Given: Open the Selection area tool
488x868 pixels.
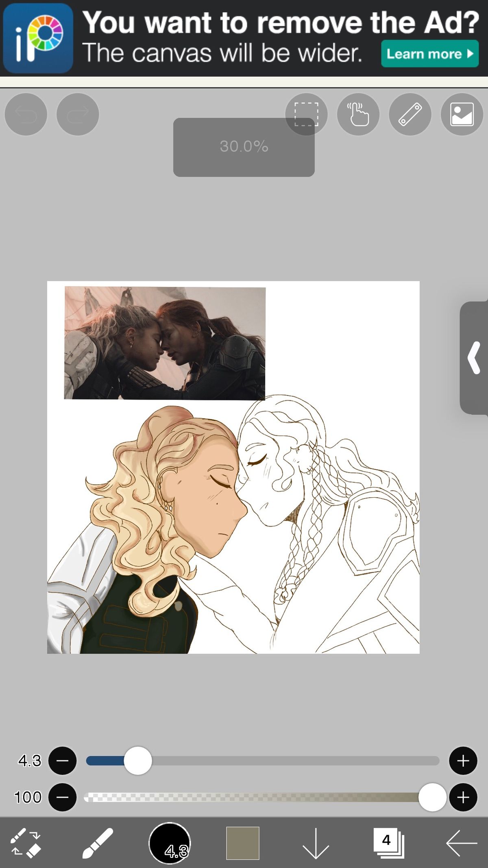Looking at the screenshot, I should point(306,114).
